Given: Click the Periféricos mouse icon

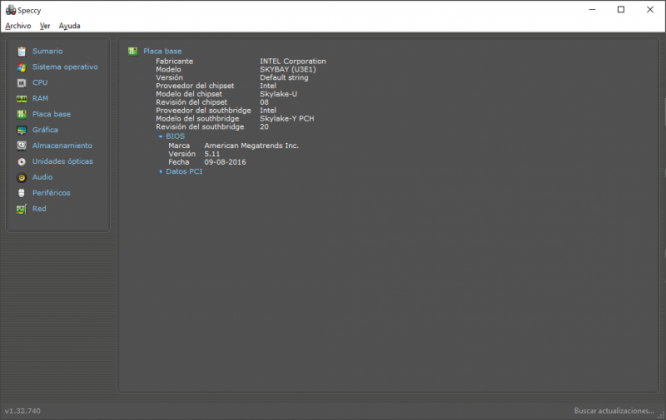Looking at the screenshot, I should click(x=22, y=193).
